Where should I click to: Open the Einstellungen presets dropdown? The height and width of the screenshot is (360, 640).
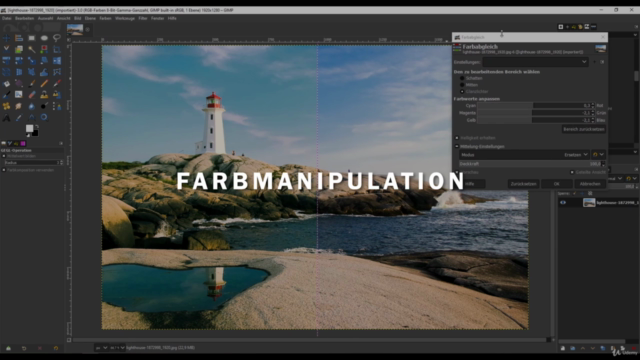click(x=536, y=62)
